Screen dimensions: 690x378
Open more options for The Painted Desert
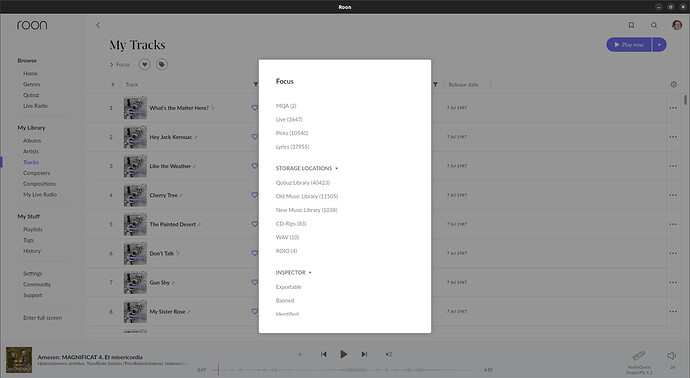673,224
